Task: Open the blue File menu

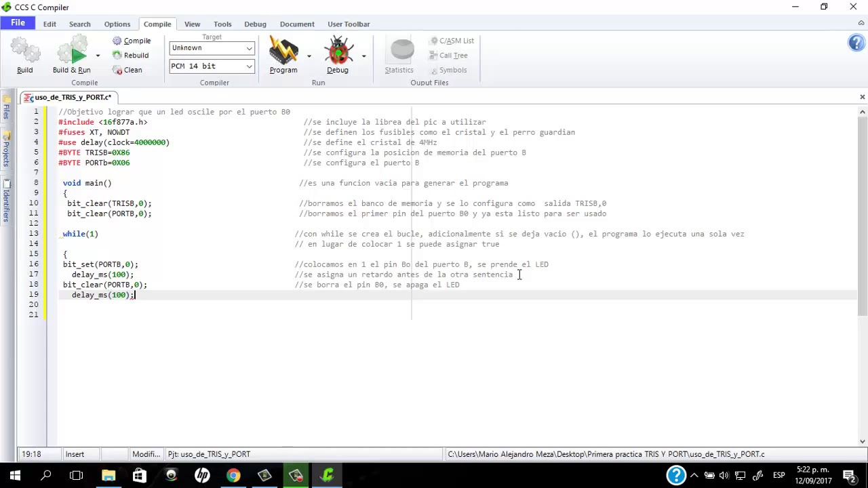Action: pyautogui.click(x=18, y=23)
